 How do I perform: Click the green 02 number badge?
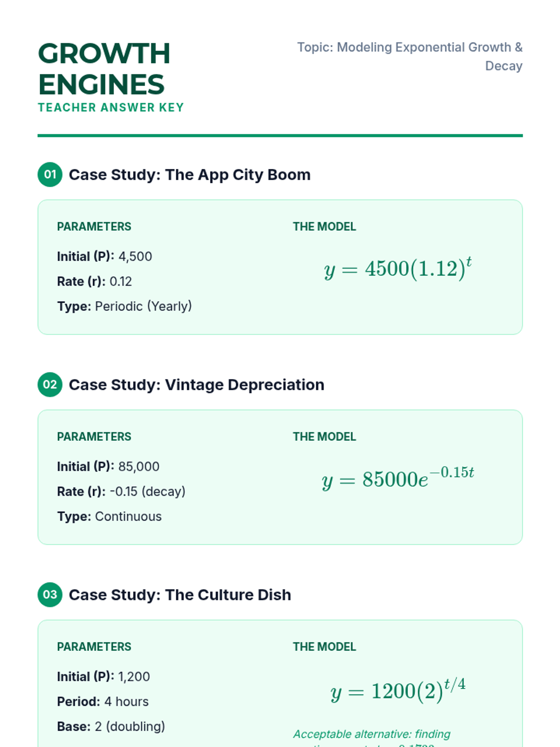tap(50, 385)
